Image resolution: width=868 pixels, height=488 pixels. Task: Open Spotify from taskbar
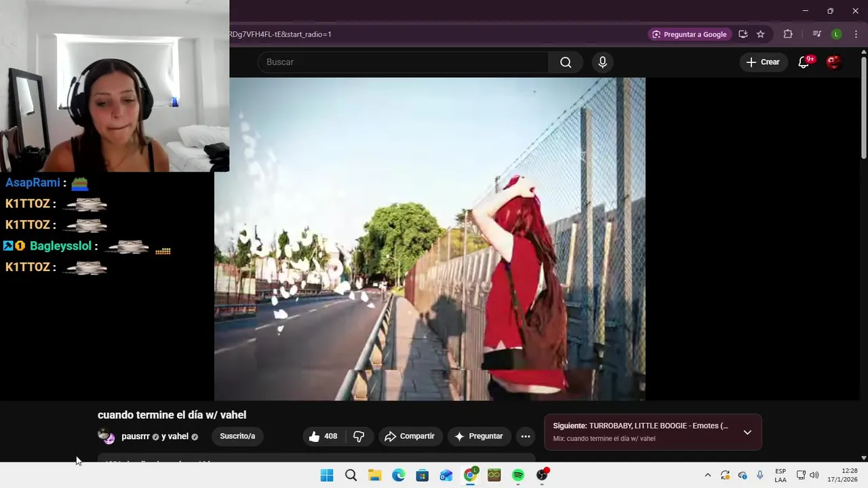[x=518, y=475]
